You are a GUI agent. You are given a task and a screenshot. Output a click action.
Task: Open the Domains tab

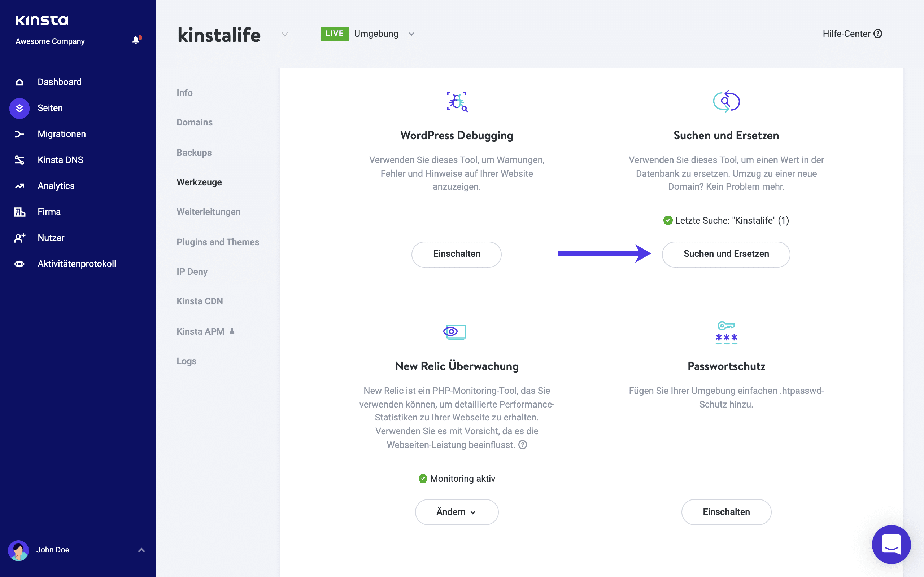click(x=195, y=122)
